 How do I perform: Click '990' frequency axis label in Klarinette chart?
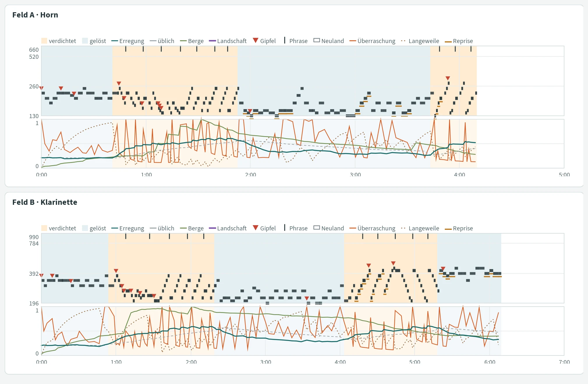tap(34, 237)
